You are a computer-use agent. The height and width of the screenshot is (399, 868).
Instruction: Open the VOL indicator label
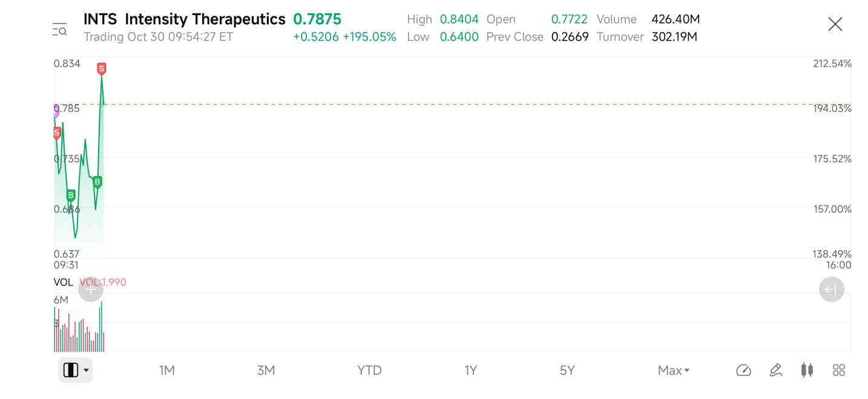(x=63, y=282)
